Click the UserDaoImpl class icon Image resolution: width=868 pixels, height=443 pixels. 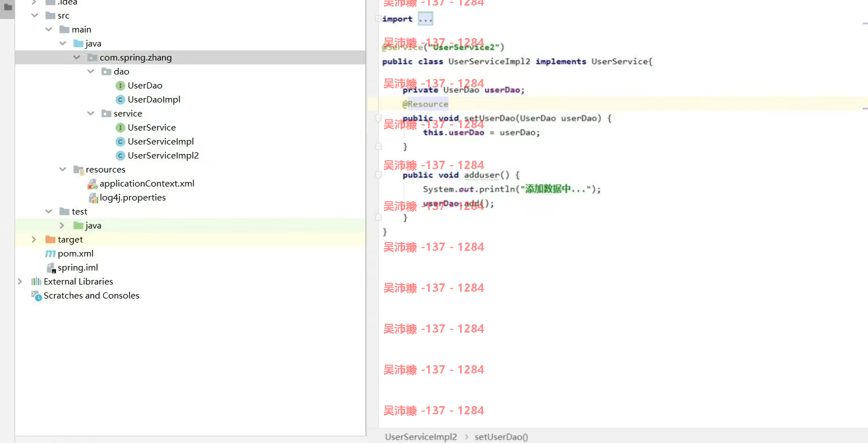[120, 100]
